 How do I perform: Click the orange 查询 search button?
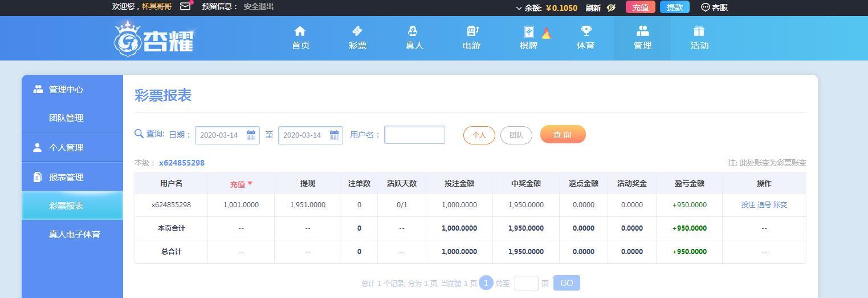pos(563,135)
